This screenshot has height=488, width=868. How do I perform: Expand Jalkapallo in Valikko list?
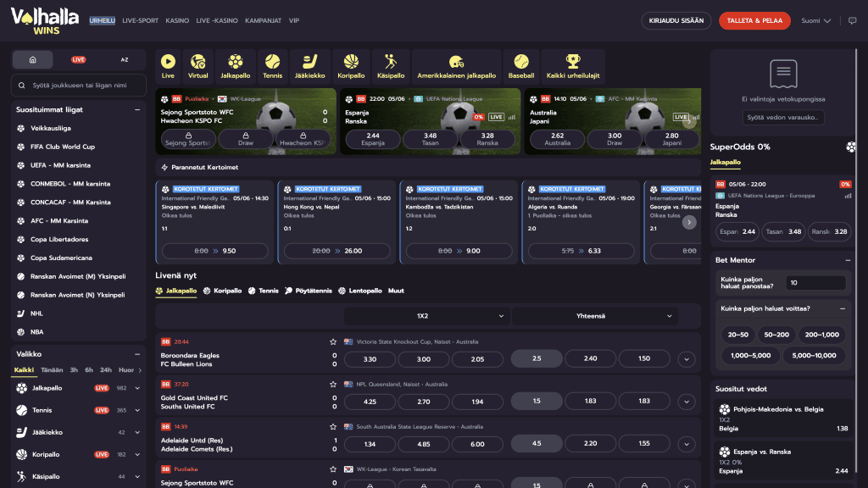pyautogui.click(x=137, y=388)
